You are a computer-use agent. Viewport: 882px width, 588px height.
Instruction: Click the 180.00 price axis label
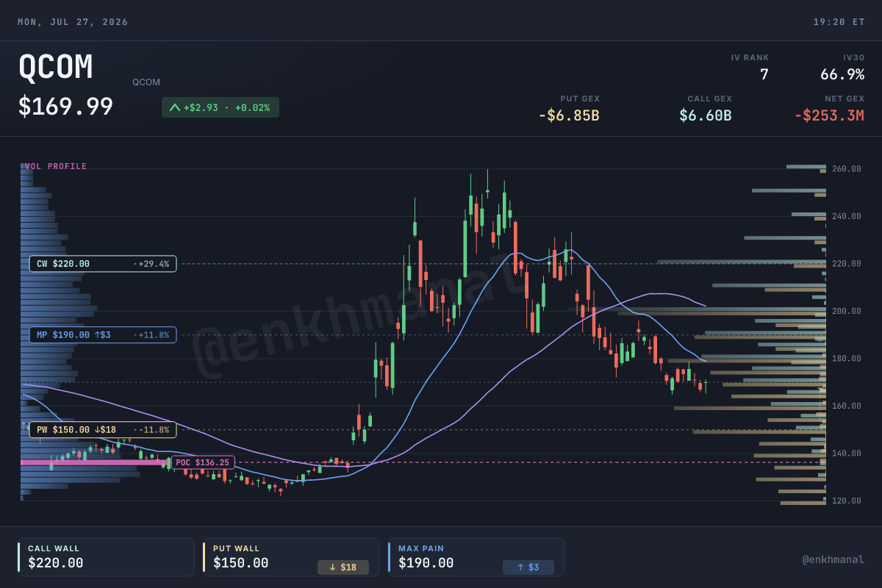tap(847, 359)
